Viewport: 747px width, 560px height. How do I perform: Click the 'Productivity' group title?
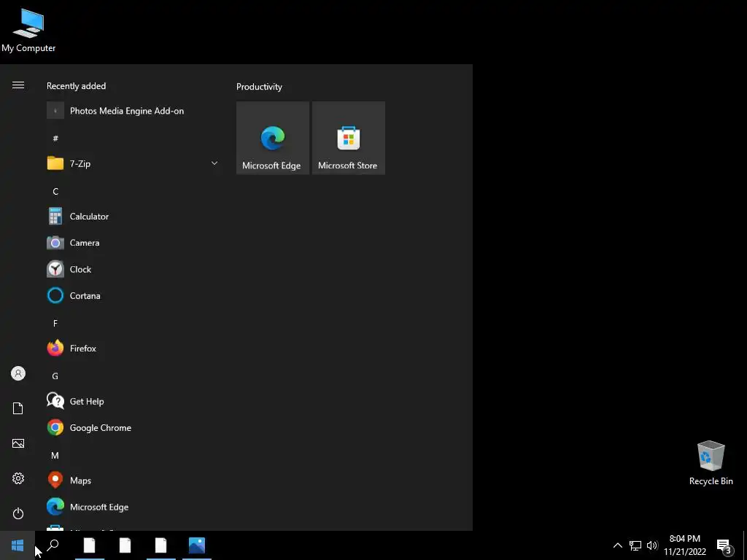259,87
